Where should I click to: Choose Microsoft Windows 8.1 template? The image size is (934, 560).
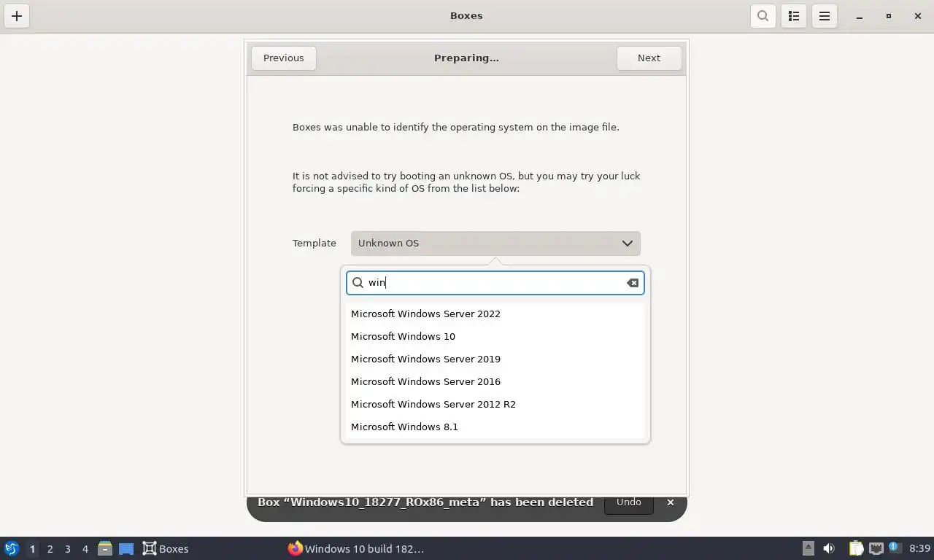coord(495,427)
